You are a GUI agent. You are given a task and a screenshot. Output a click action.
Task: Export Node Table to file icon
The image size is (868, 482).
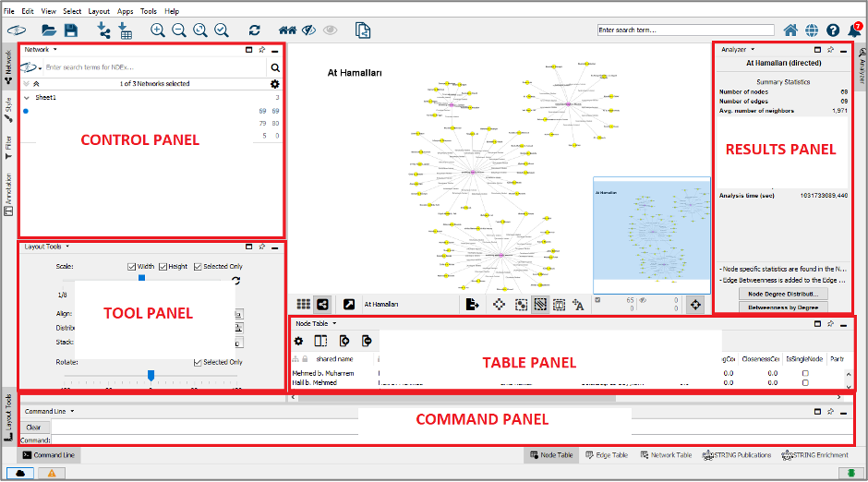367,341
